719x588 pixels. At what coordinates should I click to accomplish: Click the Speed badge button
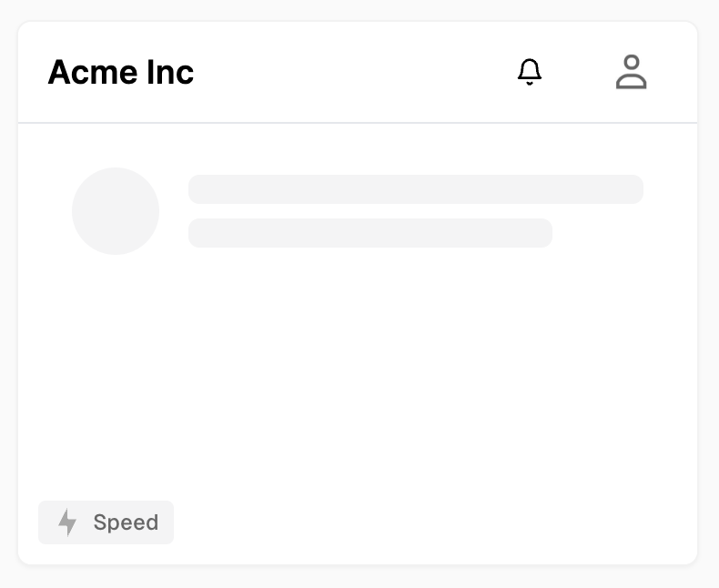[x=106, y=522]
